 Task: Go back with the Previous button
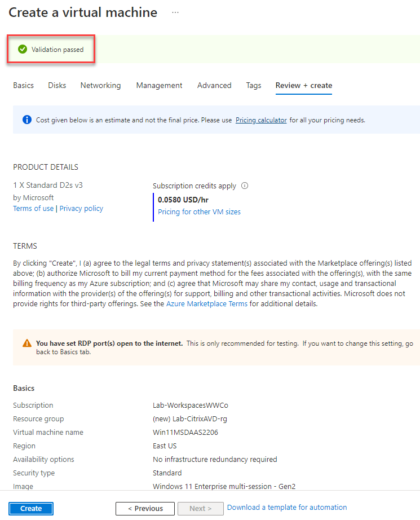coord(145,508)
